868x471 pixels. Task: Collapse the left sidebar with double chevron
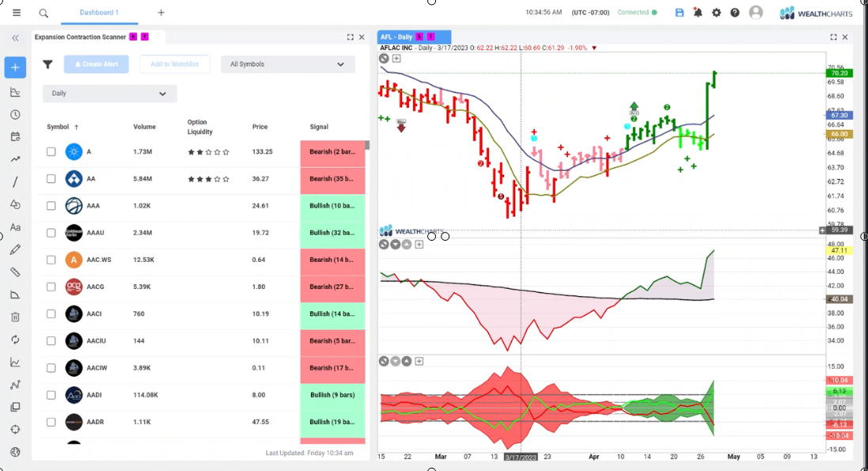[15, 38]
